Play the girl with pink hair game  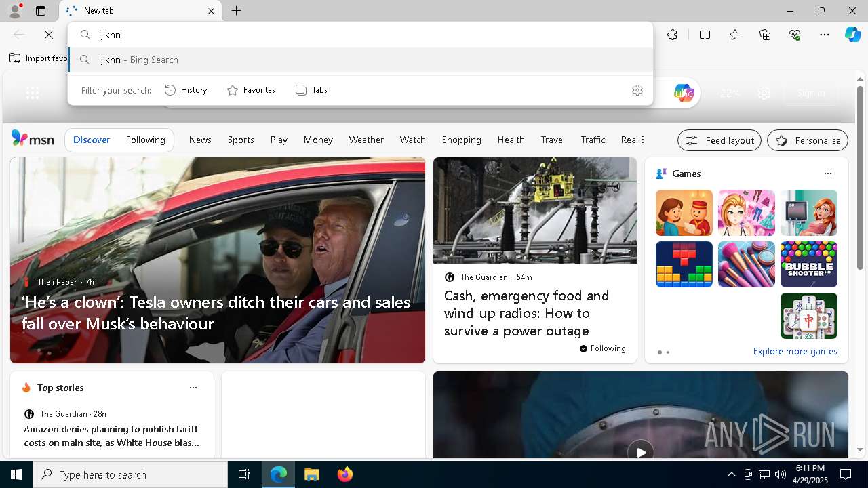[746, 213]
